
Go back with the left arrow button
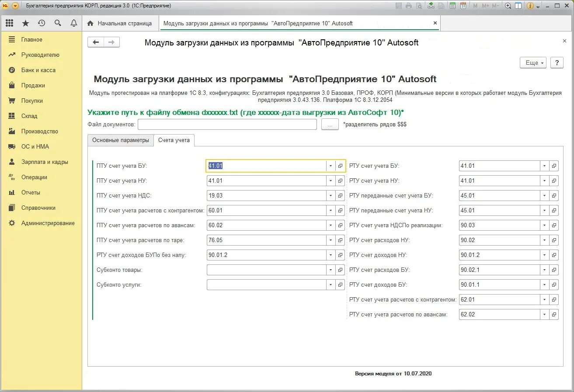point(96,42)
